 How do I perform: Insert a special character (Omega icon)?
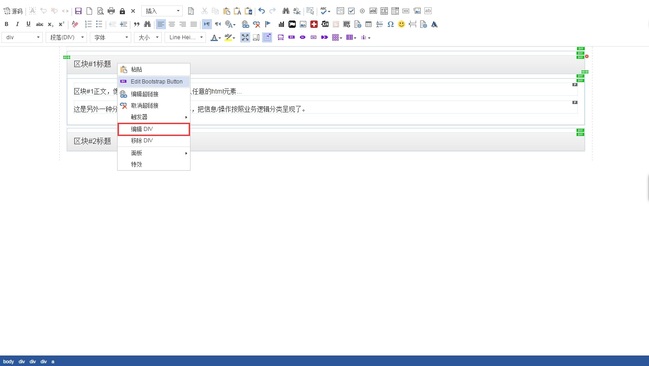click(390, 24)
